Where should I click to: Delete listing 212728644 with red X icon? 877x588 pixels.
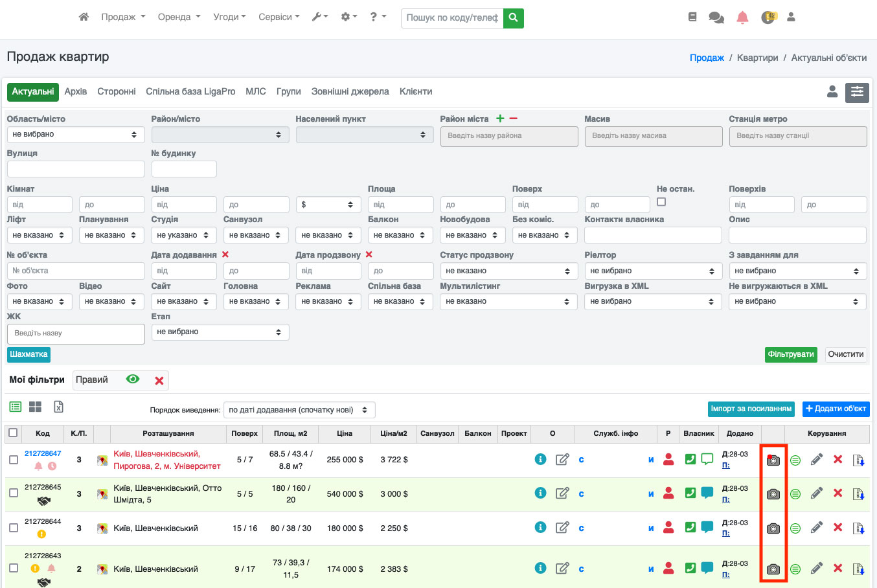tap(837, 527)
